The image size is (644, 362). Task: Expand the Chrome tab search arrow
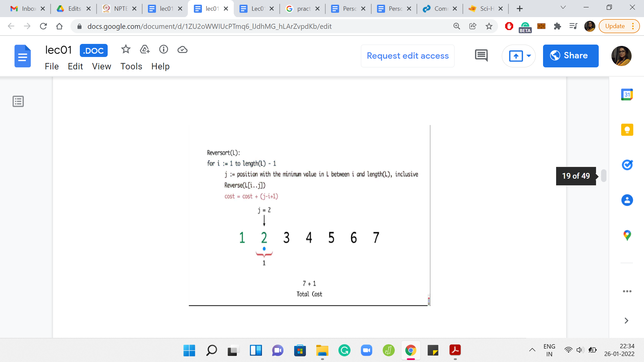click(563, 8)
